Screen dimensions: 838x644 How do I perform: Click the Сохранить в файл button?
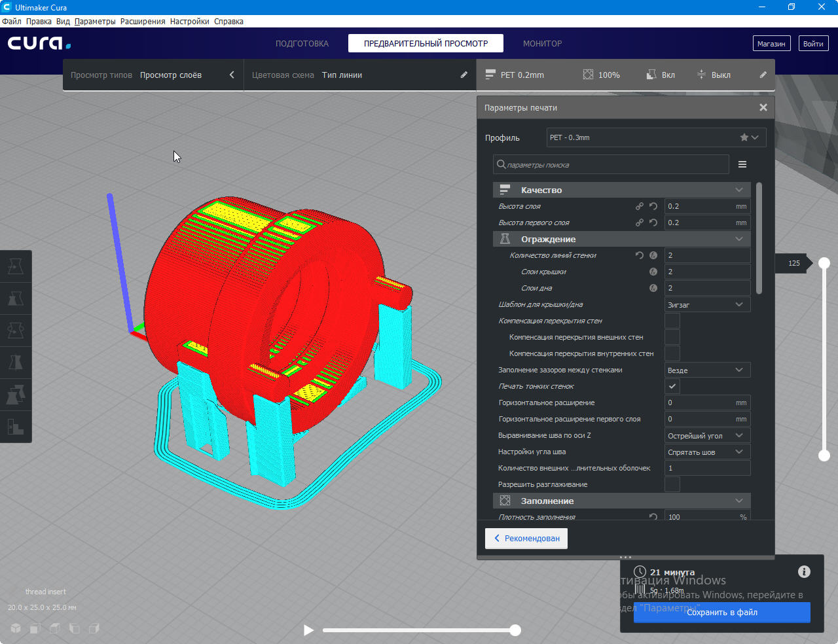(x=721, y=613)
